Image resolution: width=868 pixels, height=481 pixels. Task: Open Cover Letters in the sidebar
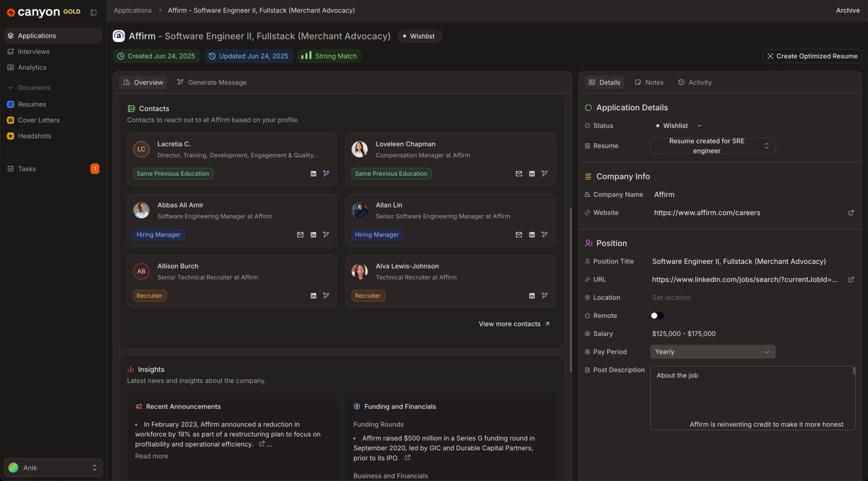pyautogui.click(x=53, y=120)
